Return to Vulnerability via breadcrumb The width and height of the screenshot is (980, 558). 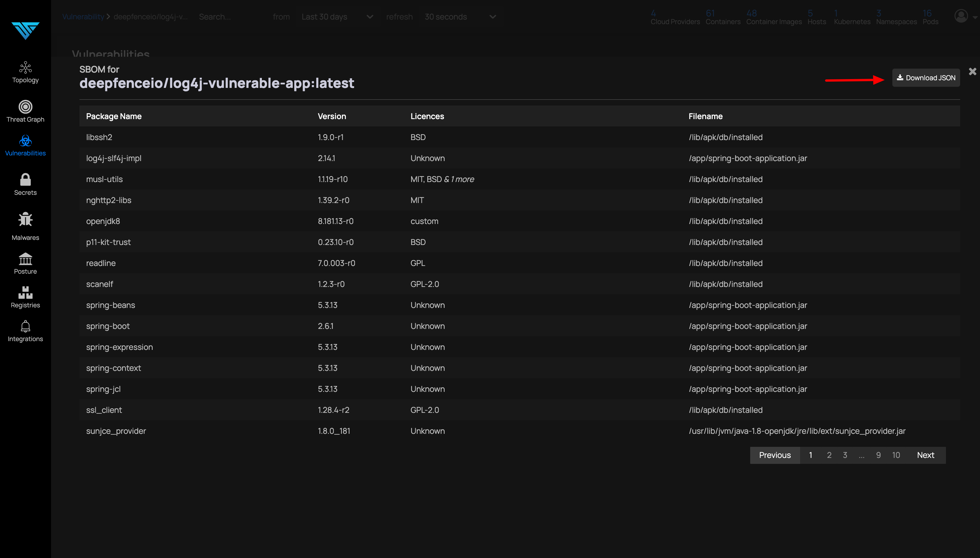[83, 16]
